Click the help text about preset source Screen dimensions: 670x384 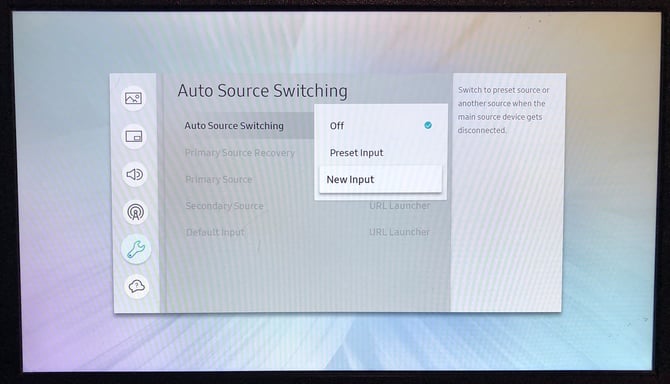click(x=503, y=110)
